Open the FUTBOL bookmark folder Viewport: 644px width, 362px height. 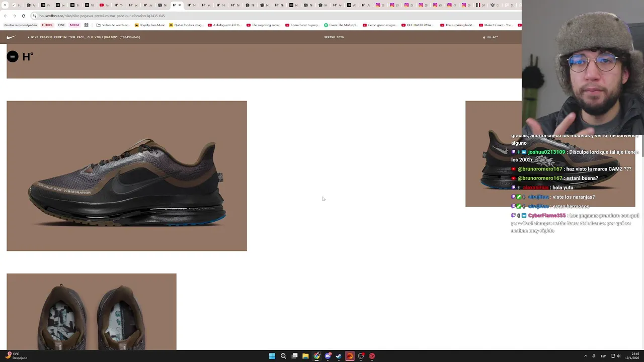(x=47, y=25)
